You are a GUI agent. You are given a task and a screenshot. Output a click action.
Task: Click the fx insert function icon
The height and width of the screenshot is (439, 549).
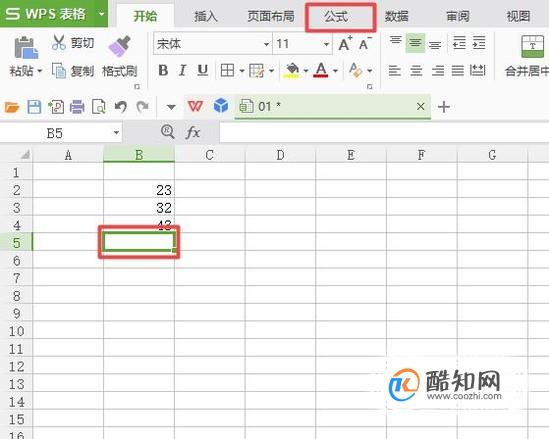pyautogui.click(x=193, y=132)
